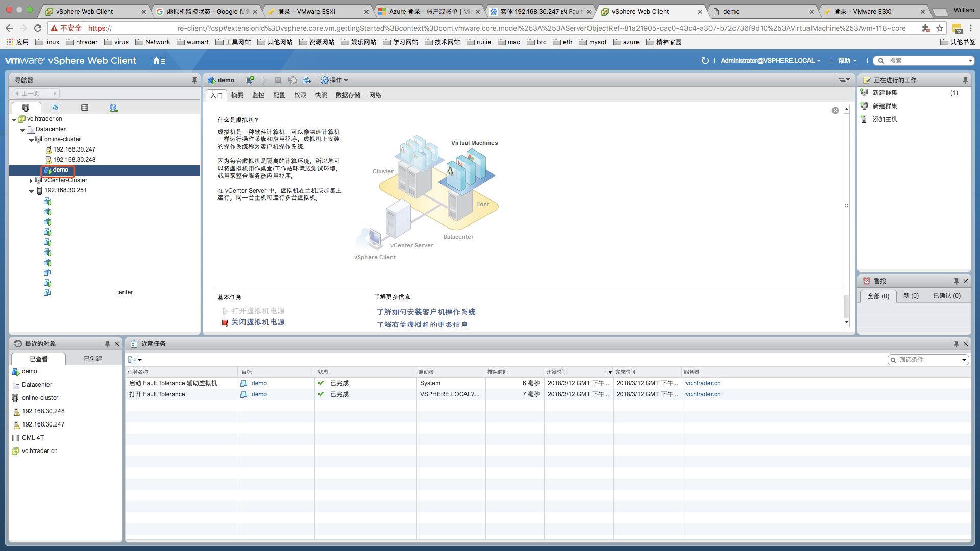The height and width of the screenshot is (551, 980).
Task: Open the linux bookmarks folder
Action: click(47, 42)
